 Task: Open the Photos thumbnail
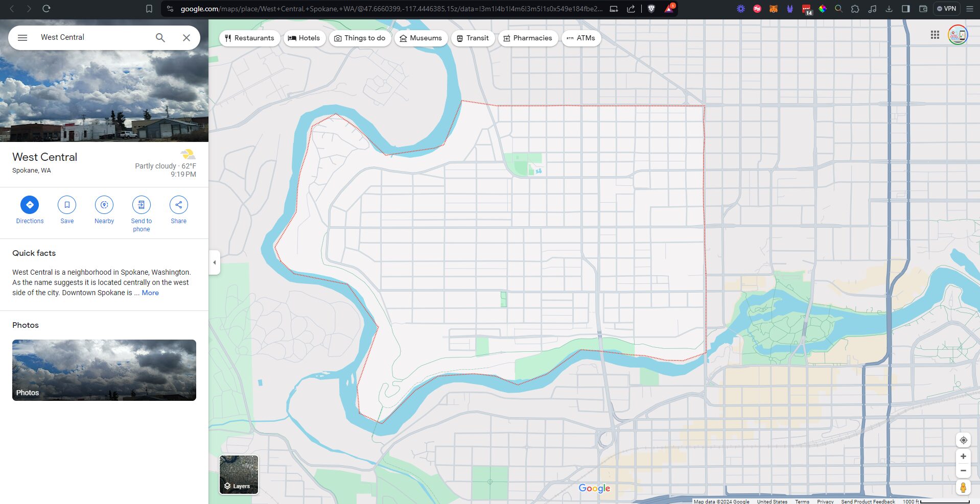[104, 370]
